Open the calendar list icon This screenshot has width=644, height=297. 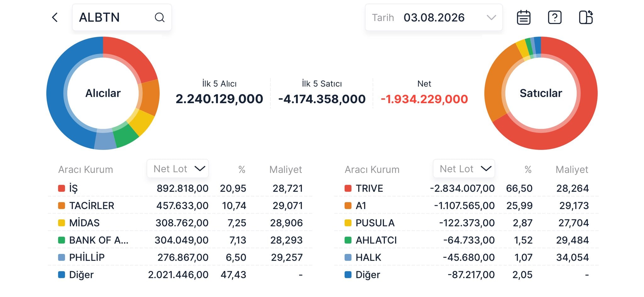524,17
